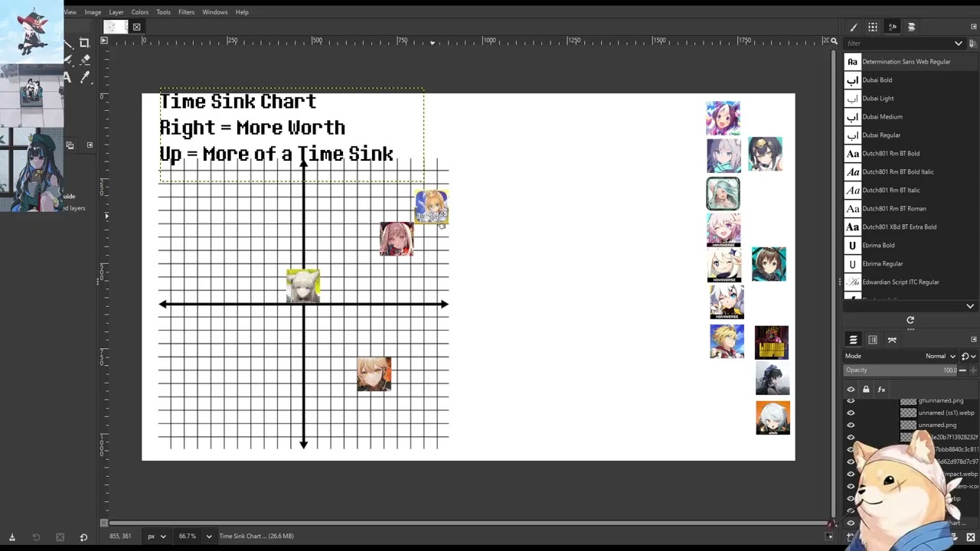Select Dutch801 Rm BT Roman font
This screenshot has height=551, width=980.
pos(910,208)
